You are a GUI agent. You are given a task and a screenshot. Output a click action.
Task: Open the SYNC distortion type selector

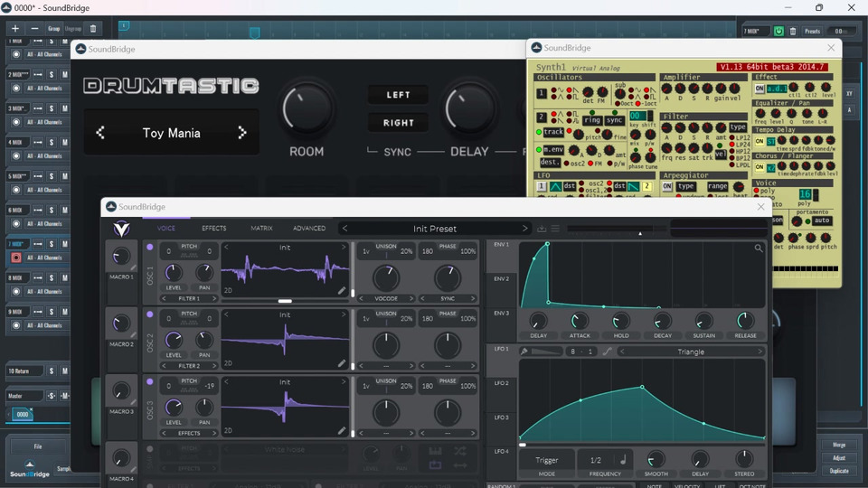pyautogui.click(x=448, y=299)
